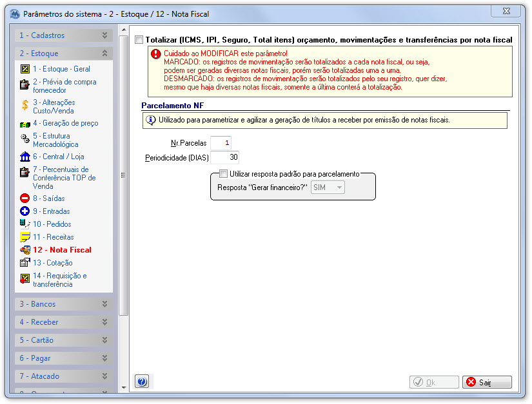532x404 pixels.
Task: Click the sidebar vertical scrollbar thumb
Action: tap(124, 175)
